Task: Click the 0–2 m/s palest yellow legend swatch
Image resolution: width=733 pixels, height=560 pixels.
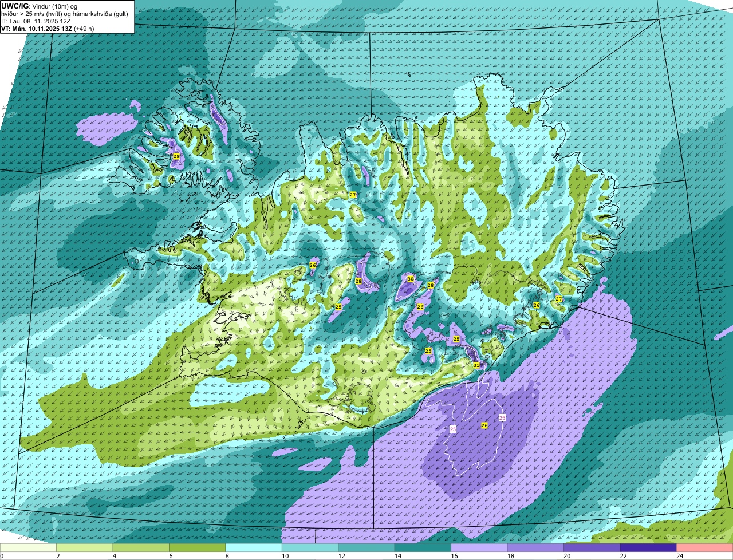Action: point(28,547)
